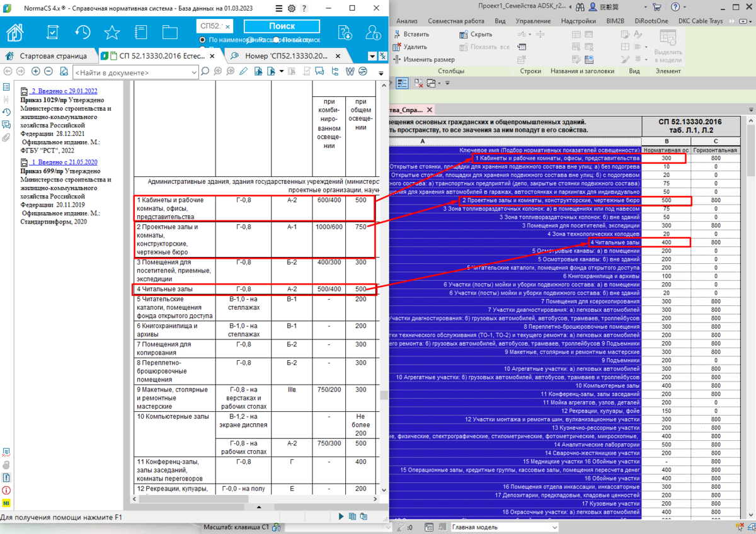Open the document checklist icon in NormaCS

(53, 32)
